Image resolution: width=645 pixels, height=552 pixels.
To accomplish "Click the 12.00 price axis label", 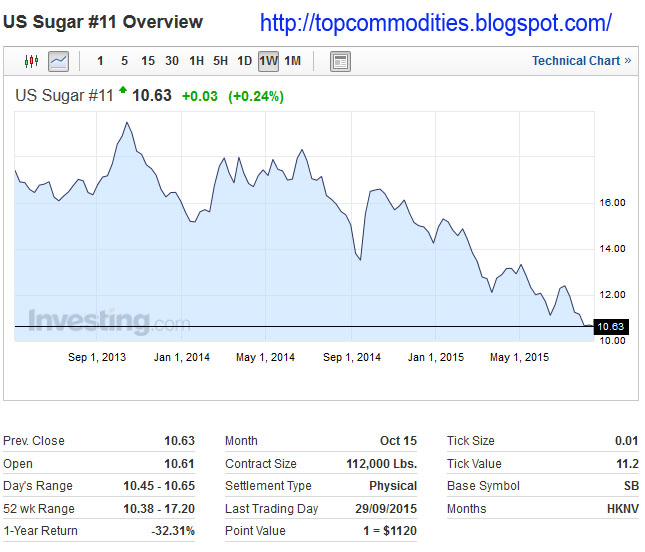I will pyautogui.click(x=613, y=295).
